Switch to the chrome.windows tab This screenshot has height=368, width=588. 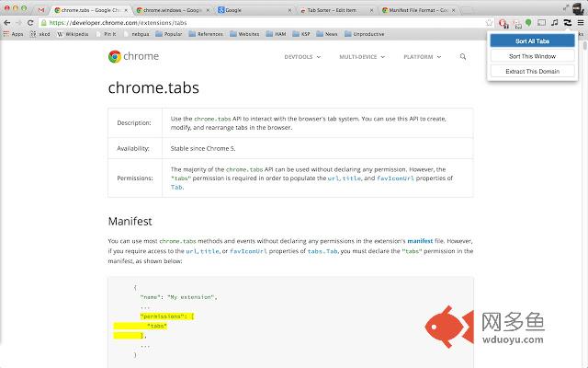point(174,9)
